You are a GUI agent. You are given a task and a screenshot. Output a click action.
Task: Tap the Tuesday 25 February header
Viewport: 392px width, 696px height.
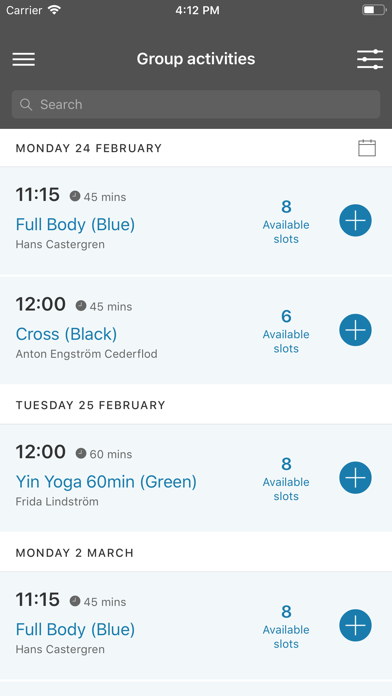[91, 405]
